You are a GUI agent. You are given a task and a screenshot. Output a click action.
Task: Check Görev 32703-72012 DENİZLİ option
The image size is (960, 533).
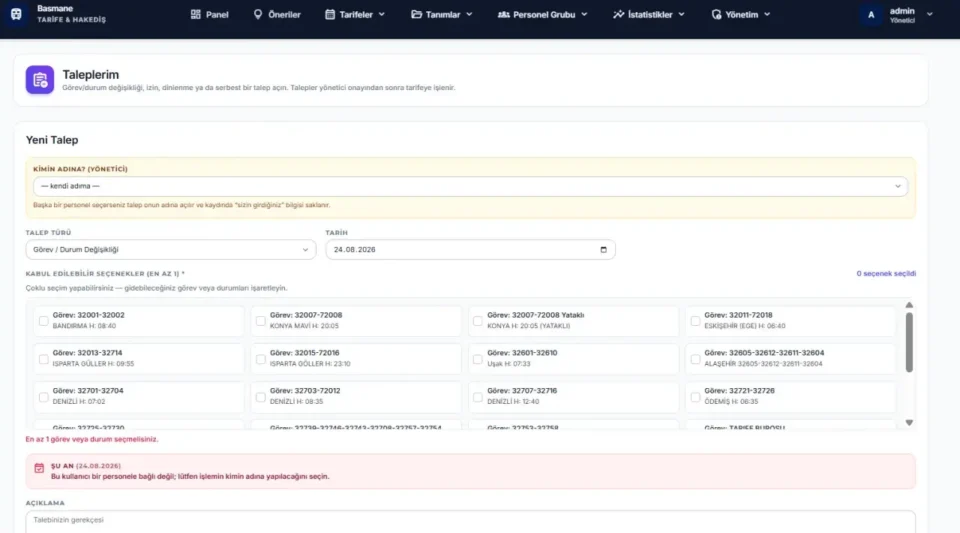(261, 397)
